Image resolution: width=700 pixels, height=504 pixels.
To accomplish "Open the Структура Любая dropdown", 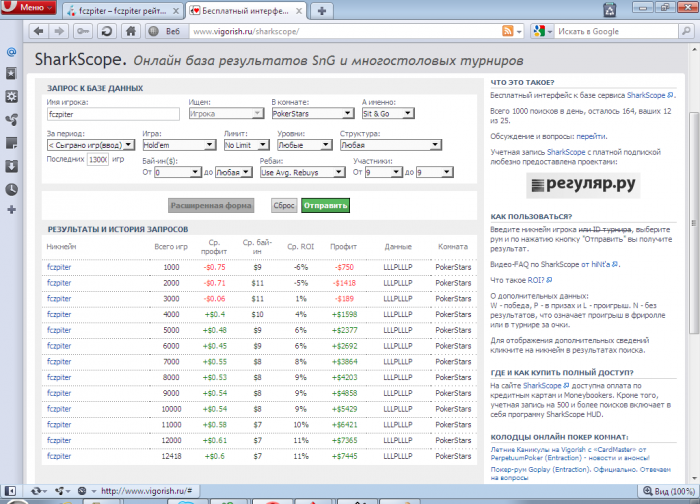I will click(391, 145).
